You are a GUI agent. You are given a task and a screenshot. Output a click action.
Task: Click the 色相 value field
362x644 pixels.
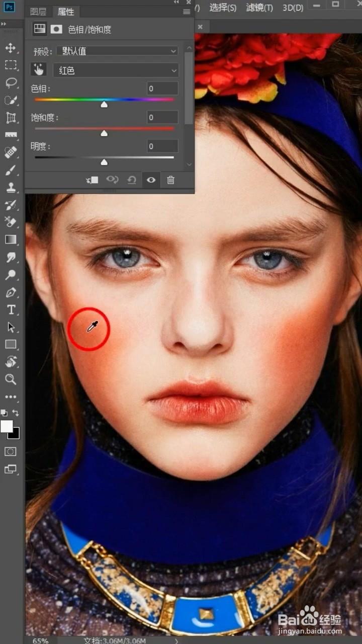[x=162, y=89]
